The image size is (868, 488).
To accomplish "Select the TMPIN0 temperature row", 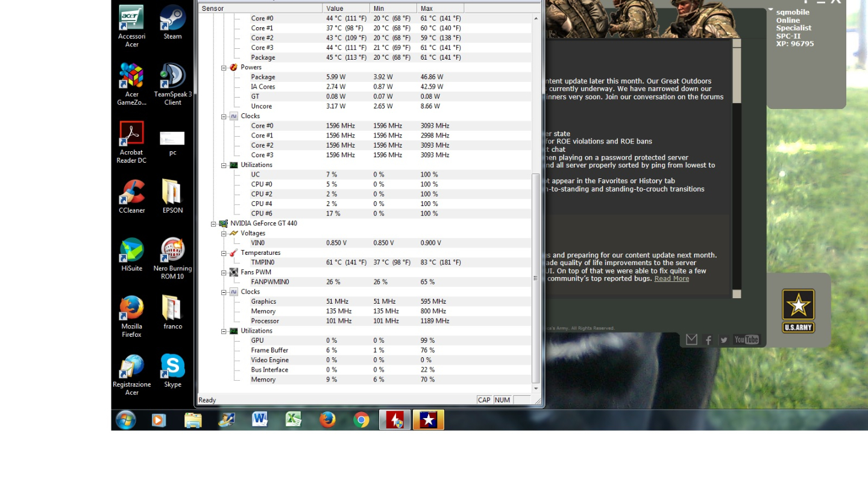I will [262, 263].
